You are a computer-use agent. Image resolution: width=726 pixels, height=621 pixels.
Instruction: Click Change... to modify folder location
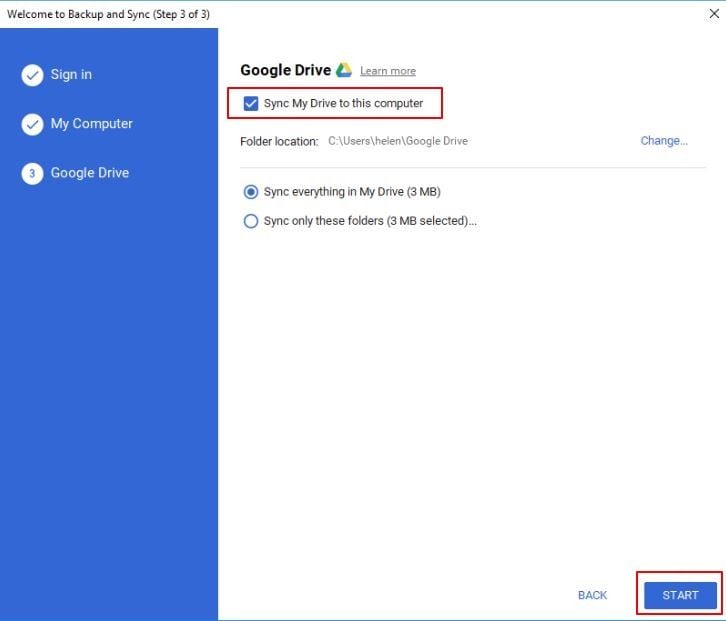(664, 141)
